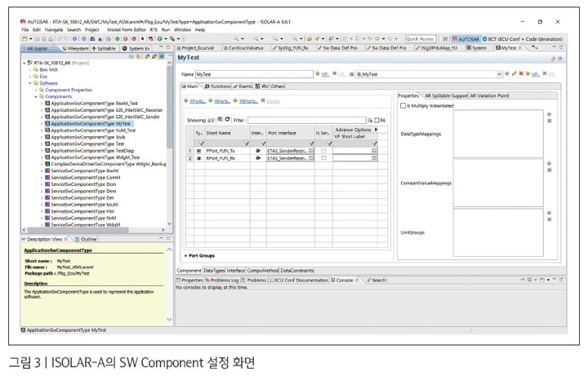Screen dimensions: 588x376
Task: Click the pencil edit icon next to IB_MyTest
Action: tap(514, 73)
